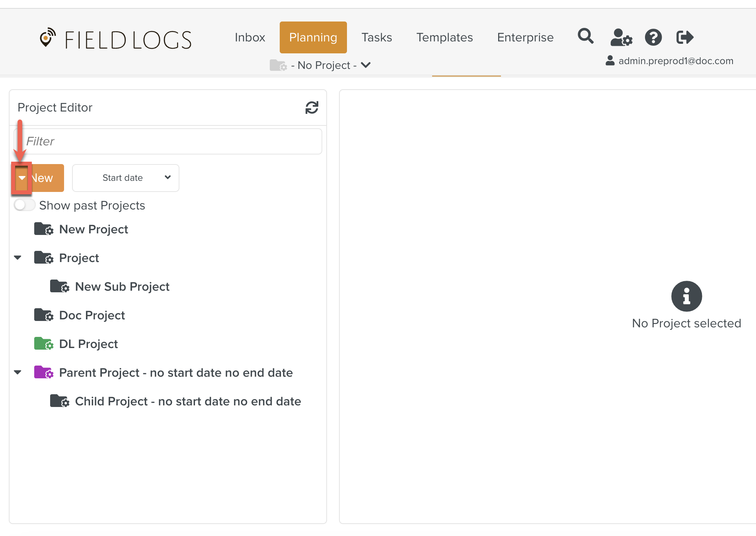Open the New button dropdown arrow
This screenshot has height=536, width=756.
coord(22,178)
